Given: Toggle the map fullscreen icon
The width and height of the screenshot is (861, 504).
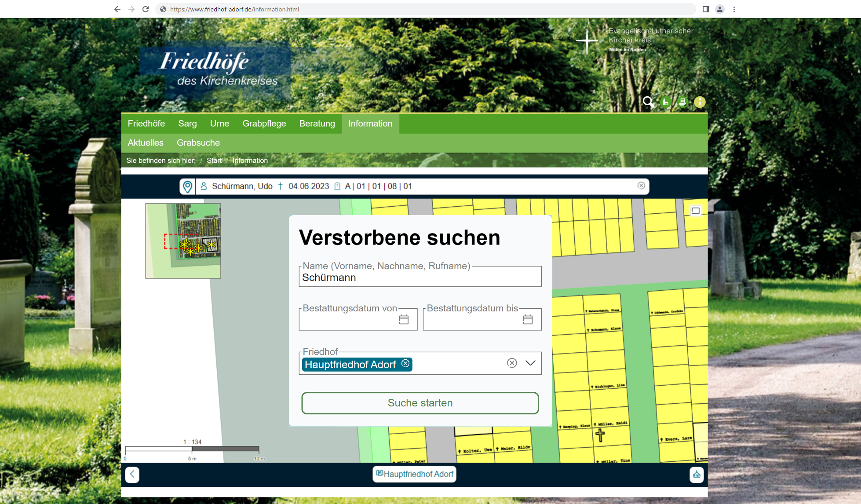Looking at the screenshot, I should pos(696,211).
